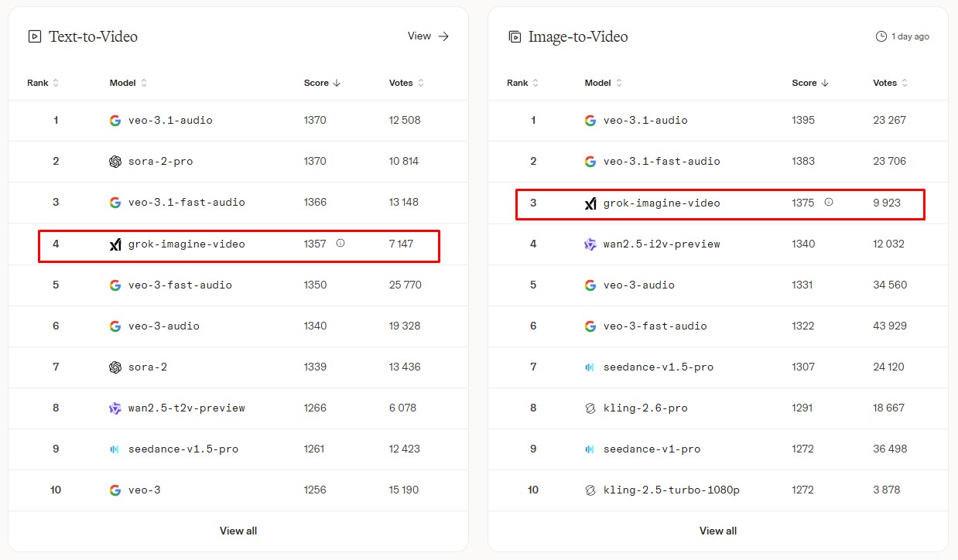Click Google logo beside veo-3.1-audio in Text-to-Video
This screenshot has height=560, width=958.
pos(115,121)
